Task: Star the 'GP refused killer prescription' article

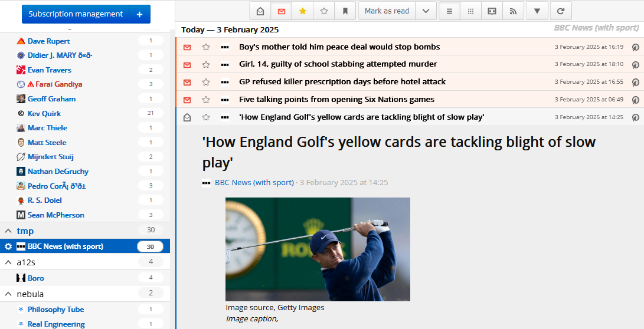Action: [206, 82]
